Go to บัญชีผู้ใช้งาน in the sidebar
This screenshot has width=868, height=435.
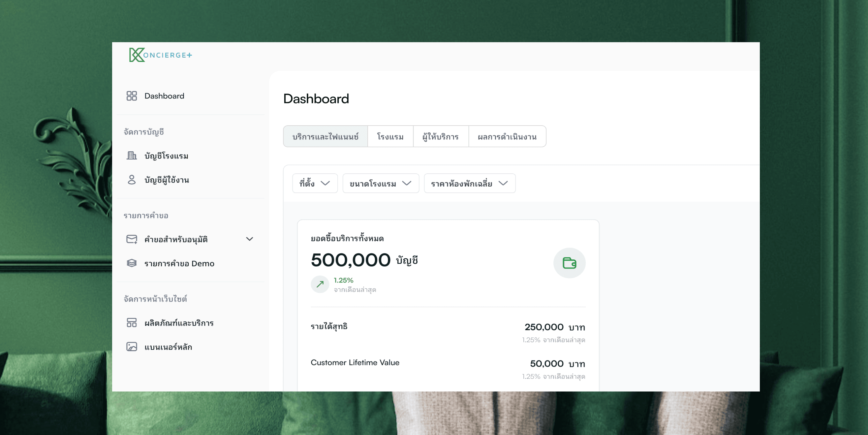point(167,180)
